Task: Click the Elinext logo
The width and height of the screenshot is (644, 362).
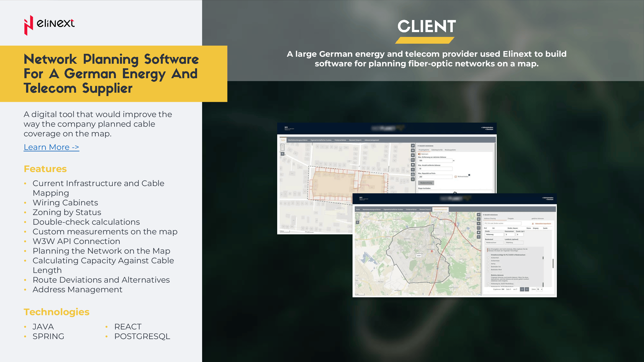Action: tap(49, 25)
